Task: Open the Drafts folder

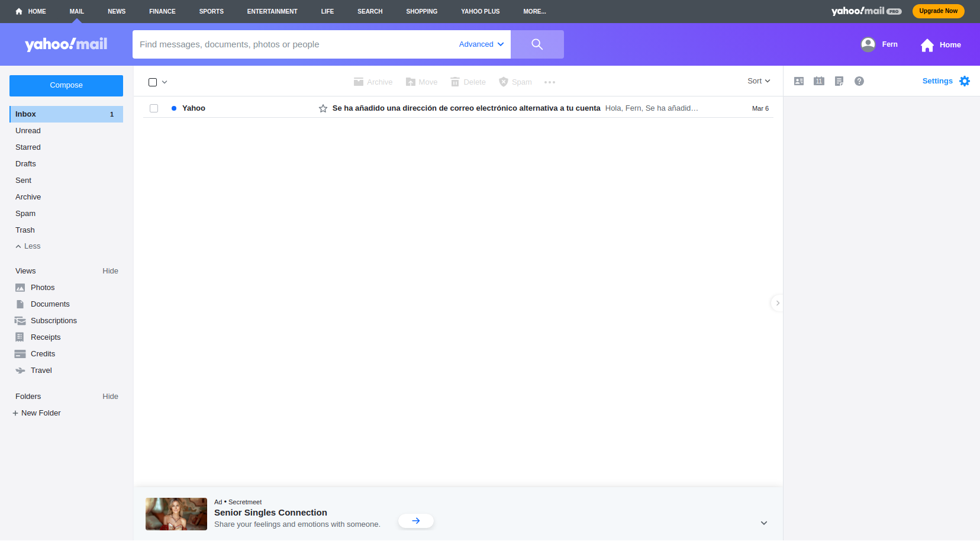Action: [25, 164]
